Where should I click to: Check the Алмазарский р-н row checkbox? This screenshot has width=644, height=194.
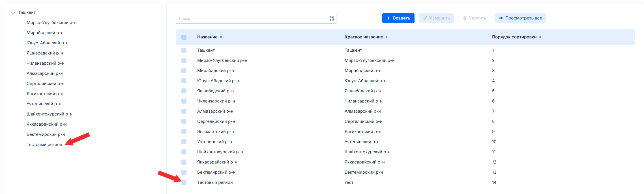click(x=184, y=111)
